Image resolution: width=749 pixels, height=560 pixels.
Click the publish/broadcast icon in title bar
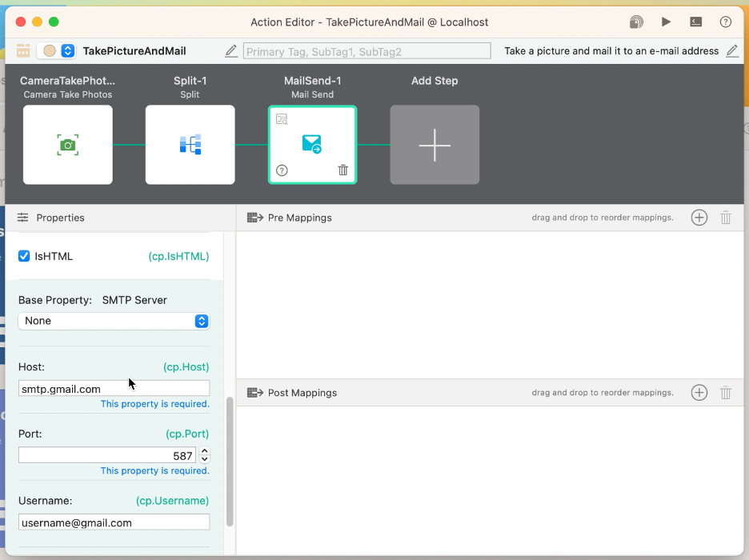click(635, 22)
